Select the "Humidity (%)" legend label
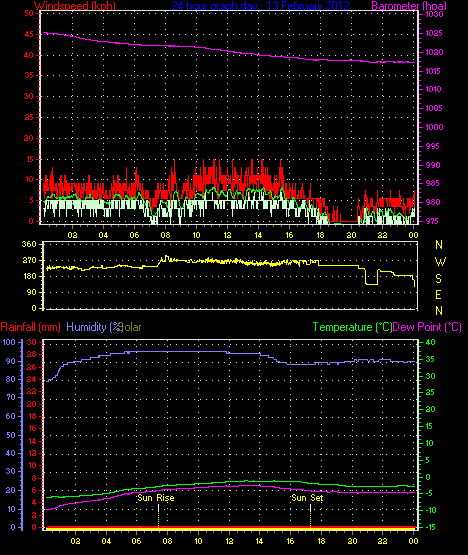468x555 pixels. [x=95, y=327]
